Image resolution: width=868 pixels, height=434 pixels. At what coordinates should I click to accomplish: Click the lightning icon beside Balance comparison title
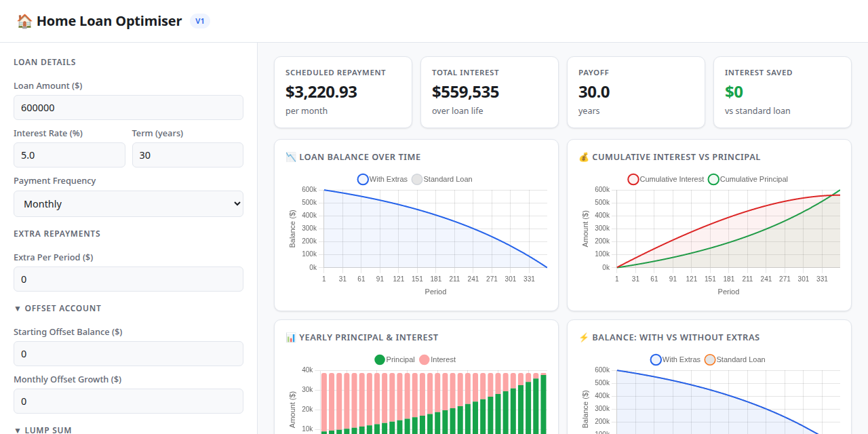pyautogui.click(x=584, y=338)
